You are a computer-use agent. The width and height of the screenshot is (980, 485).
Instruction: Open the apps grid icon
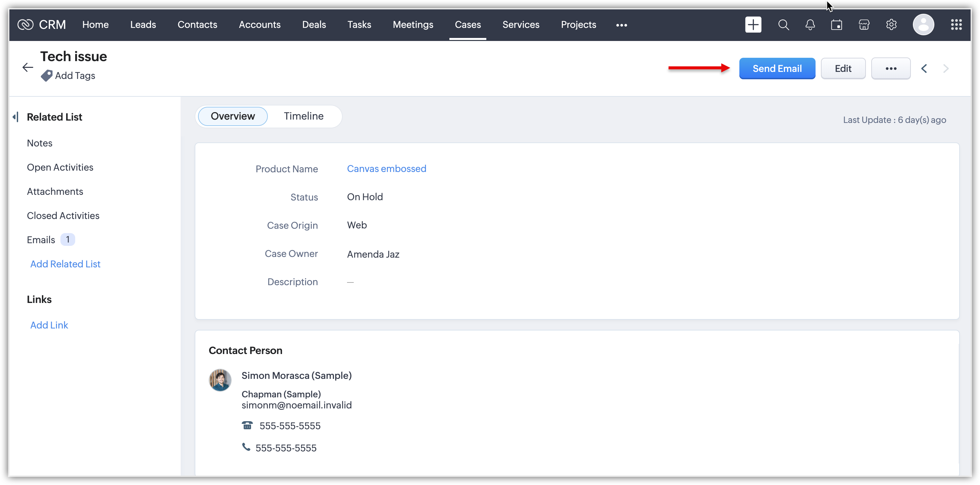956,25
